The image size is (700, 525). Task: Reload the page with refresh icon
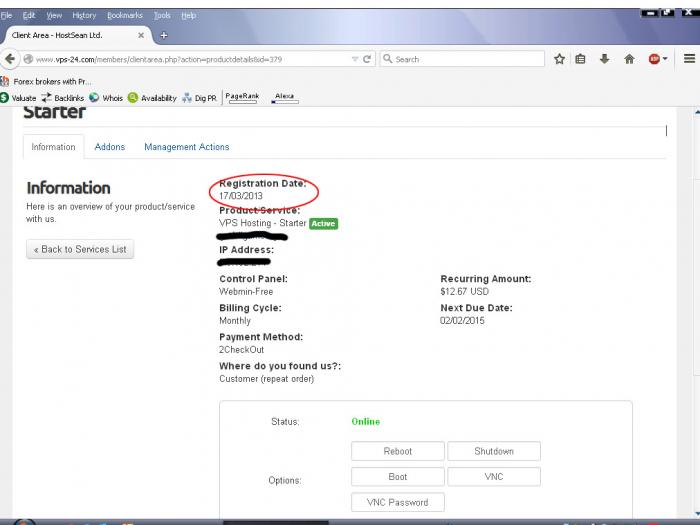pos(367,59)
